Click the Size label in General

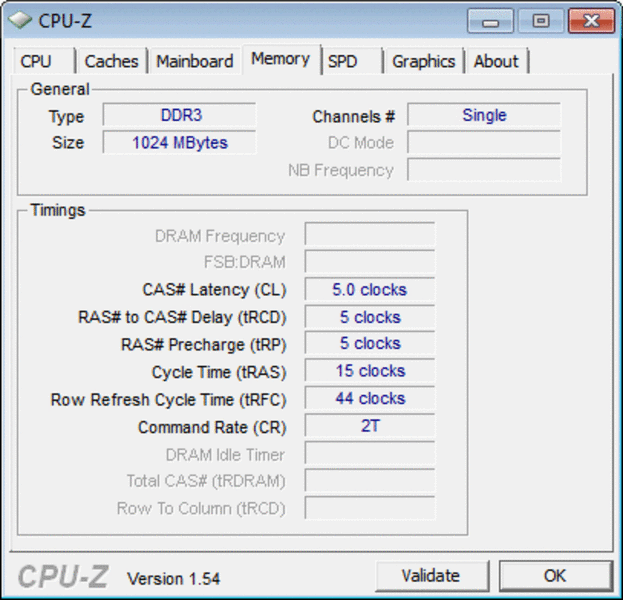(x=68, y=142)
